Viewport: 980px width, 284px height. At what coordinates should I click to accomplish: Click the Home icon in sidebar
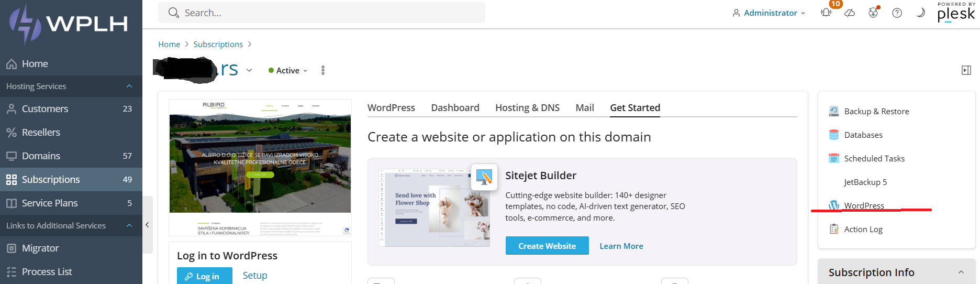coord(12,64)
